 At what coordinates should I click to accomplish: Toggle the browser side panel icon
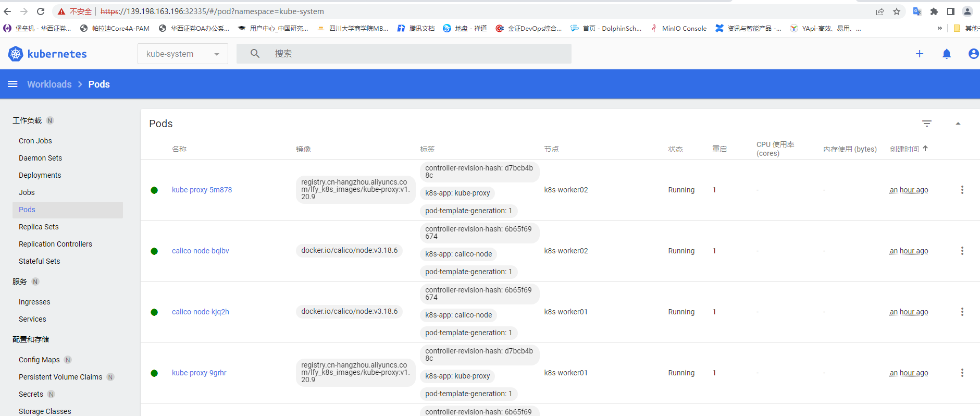pyautogui.click(x=951, y=11)
